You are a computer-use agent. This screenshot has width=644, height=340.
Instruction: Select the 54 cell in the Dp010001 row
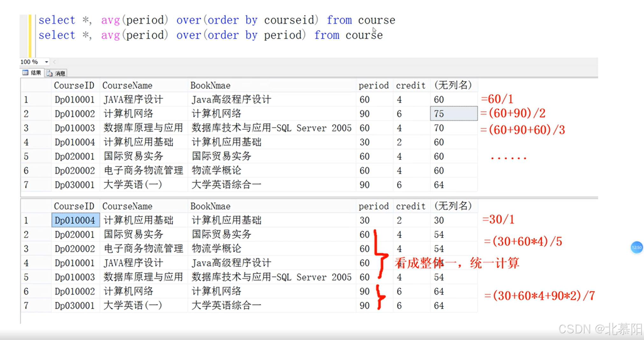[x=454, y=263]
